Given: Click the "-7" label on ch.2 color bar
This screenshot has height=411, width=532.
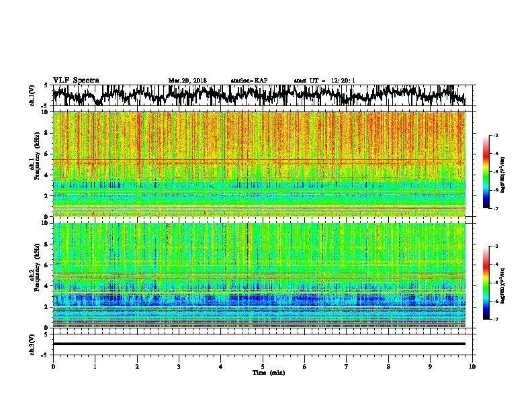Looking at the screenshot, I should click(x=495, y=320).
